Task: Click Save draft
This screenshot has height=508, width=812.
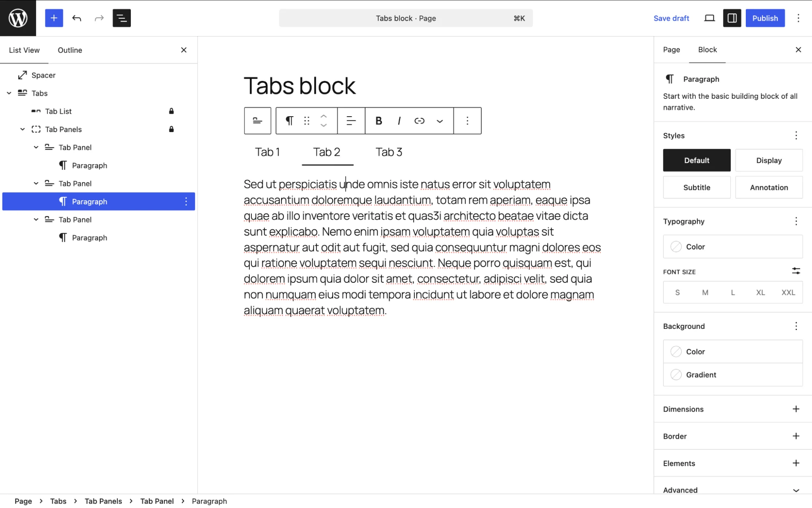Action: [671, 18]
